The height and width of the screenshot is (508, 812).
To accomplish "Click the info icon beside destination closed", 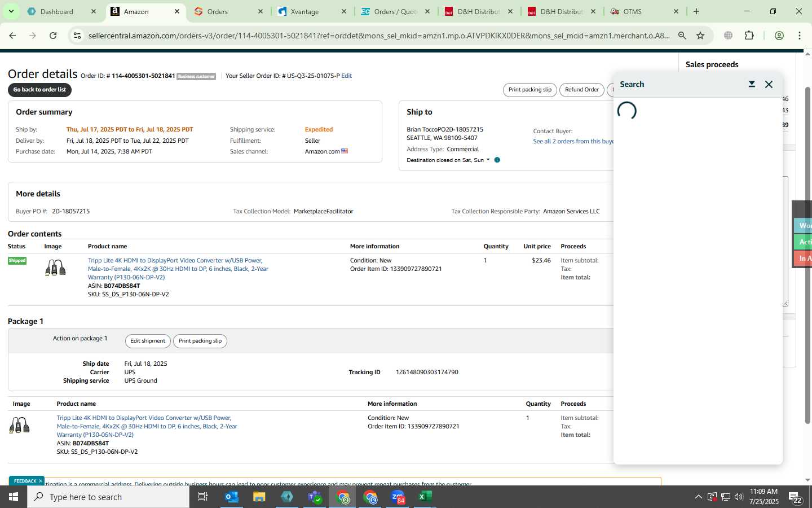I will [x=497, y=160].
